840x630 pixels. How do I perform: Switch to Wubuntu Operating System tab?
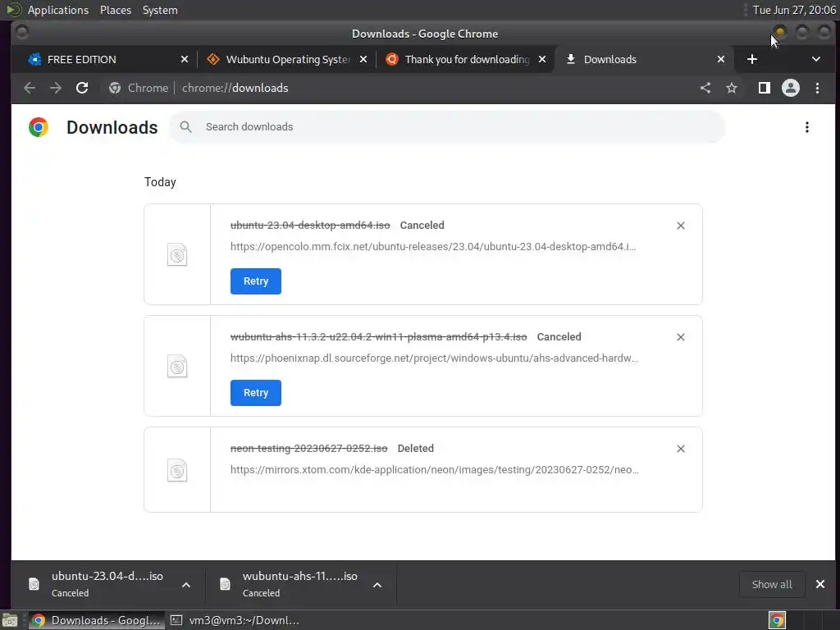288,59
